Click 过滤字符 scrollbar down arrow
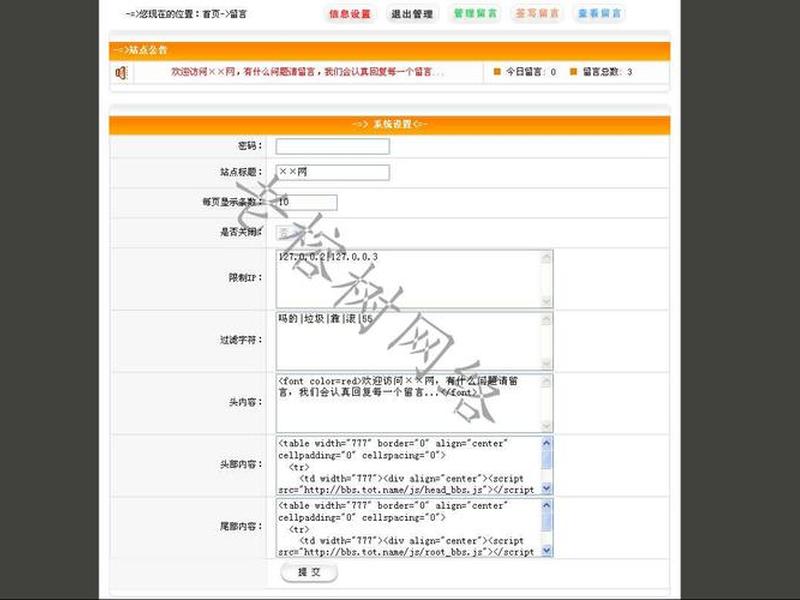The width and height of the screenshot is (800, 600). (546, 364)
